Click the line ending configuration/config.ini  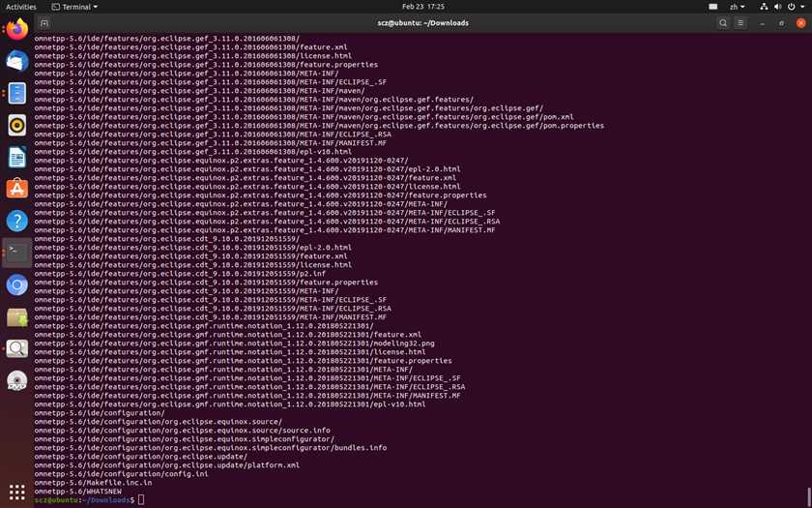[122, 474]
